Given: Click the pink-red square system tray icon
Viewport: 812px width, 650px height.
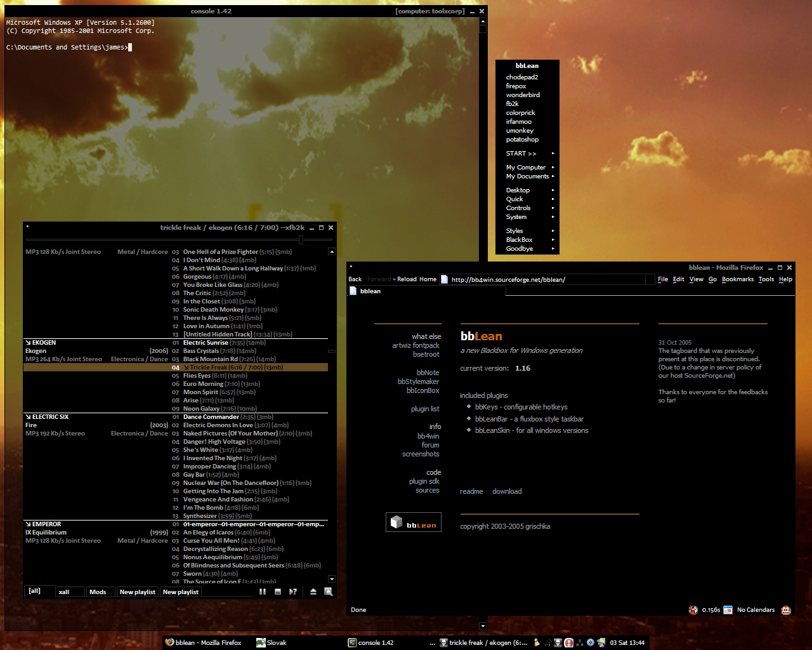Looking at the screenshot, I should [569, 642].
